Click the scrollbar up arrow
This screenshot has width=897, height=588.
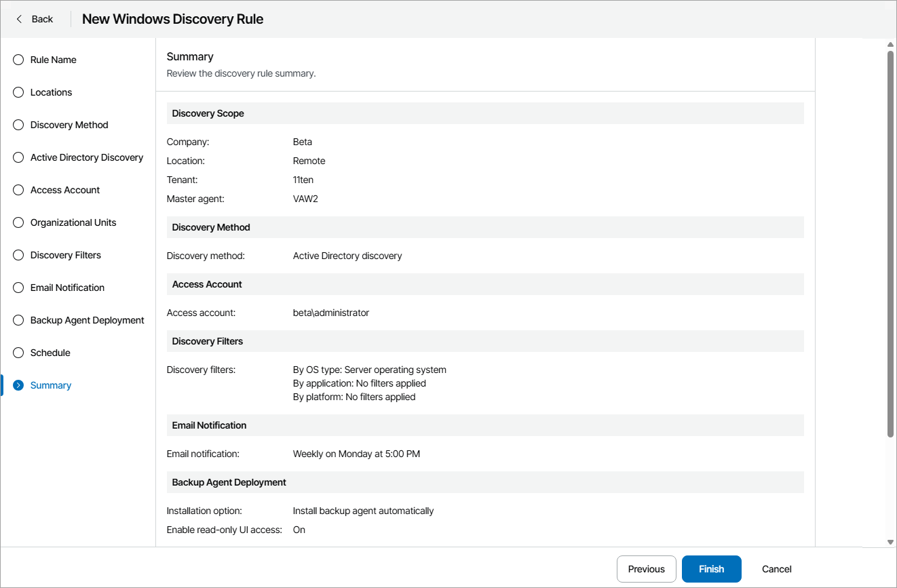[890, 44]
